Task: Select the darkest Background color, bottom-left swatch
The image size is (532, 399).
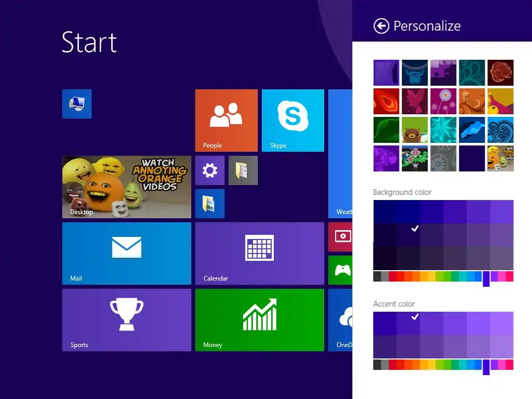Action: click(385, 259)
